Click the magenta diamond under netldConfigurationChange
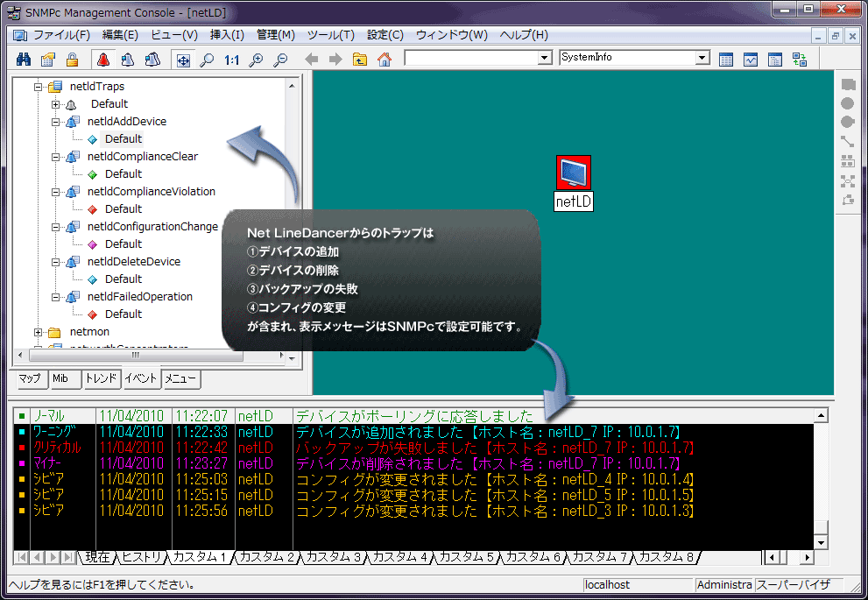868x600 pixels. coord(93,244)
